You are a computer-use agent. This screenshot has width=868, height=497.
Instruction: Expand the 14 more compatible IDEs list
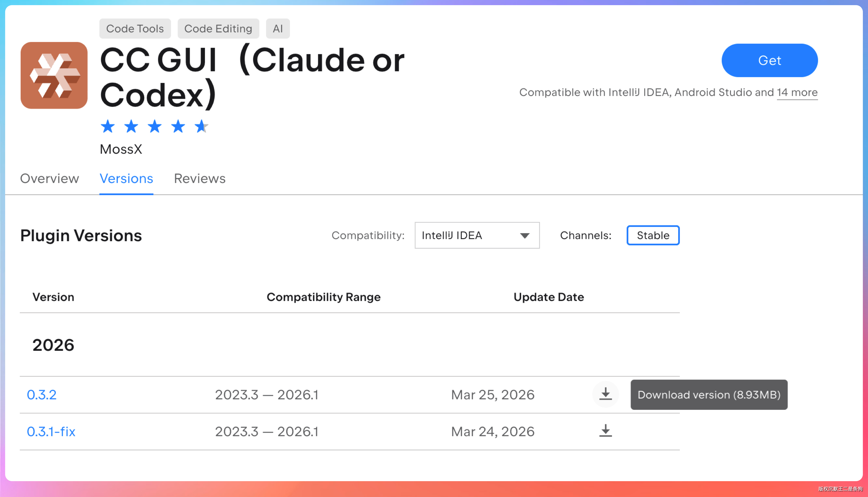(x=797, y=92)
